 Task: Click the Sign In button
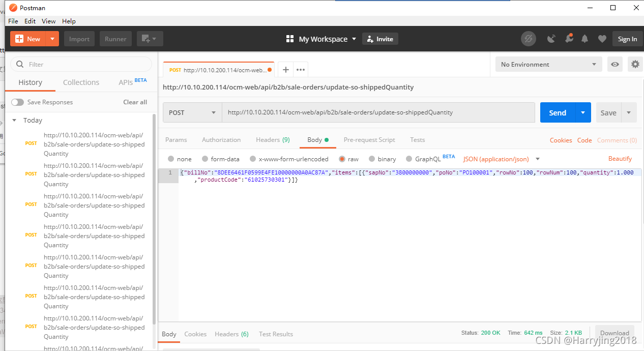(627, 39)
